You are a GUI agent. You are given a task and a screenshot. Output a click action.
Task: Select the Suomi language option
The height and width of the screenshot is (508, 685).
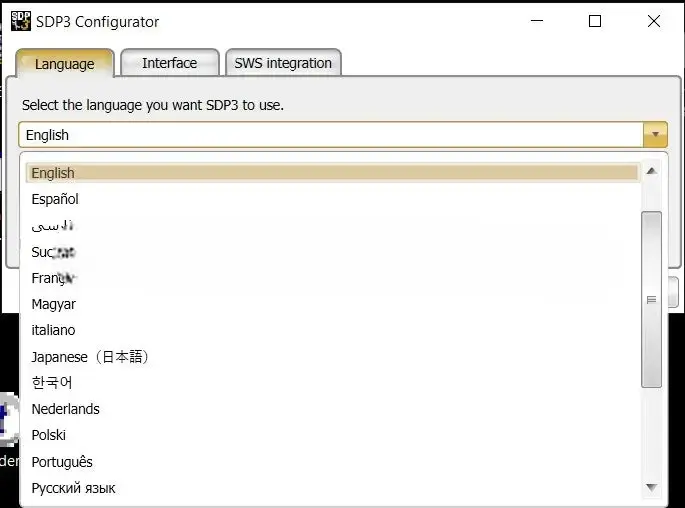(332, 252)
